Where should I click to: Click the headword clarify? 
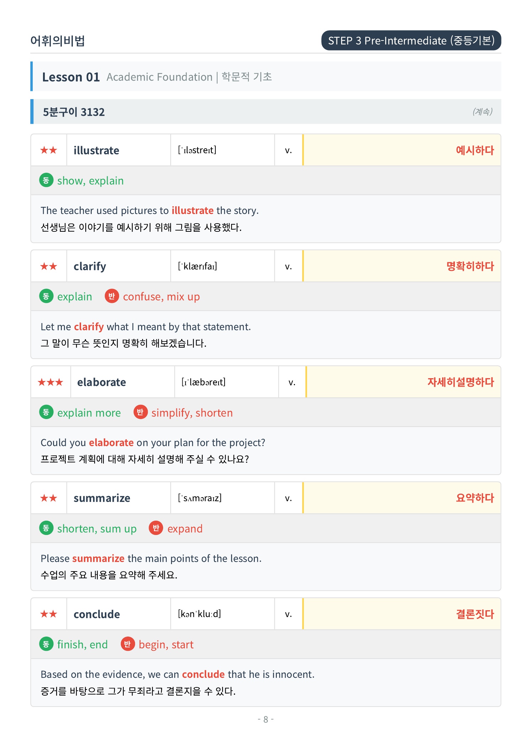[90, 266]
